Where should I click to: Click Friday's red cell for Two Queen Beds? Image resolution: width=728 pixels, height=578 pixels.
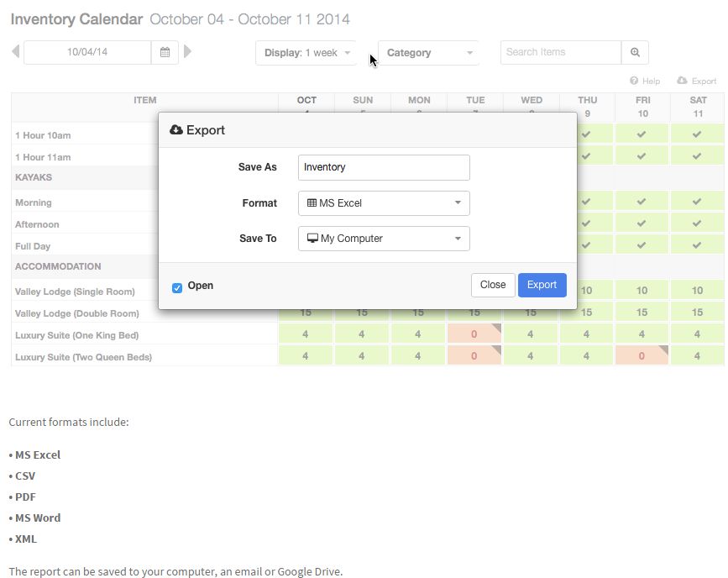pyautogui.click(x=642, y=356)
